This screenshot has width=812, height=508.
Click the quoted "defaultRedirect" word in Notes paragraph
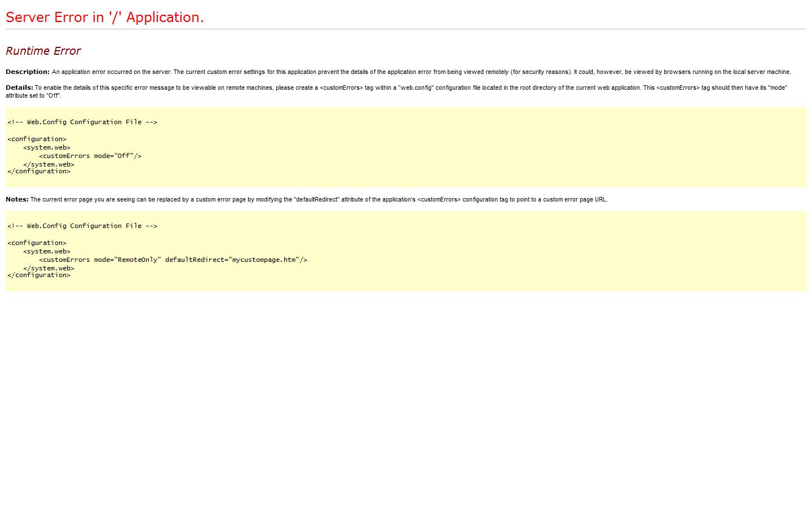pos(316,199)
